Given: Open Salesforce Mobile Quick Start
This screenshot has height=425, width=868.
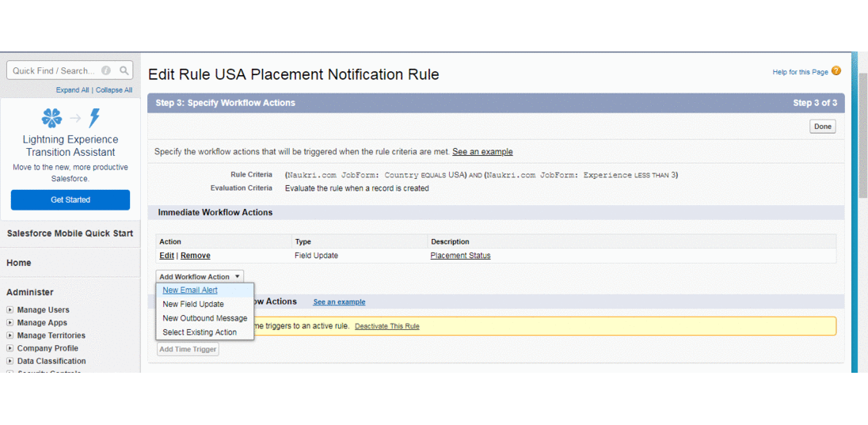Looking at the screenshot, I should point(70,233).
